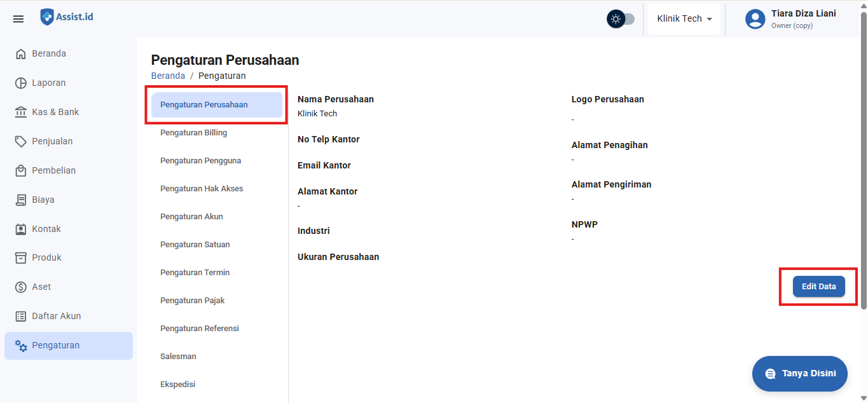Open the user profile avatar icon

[755, 19]
